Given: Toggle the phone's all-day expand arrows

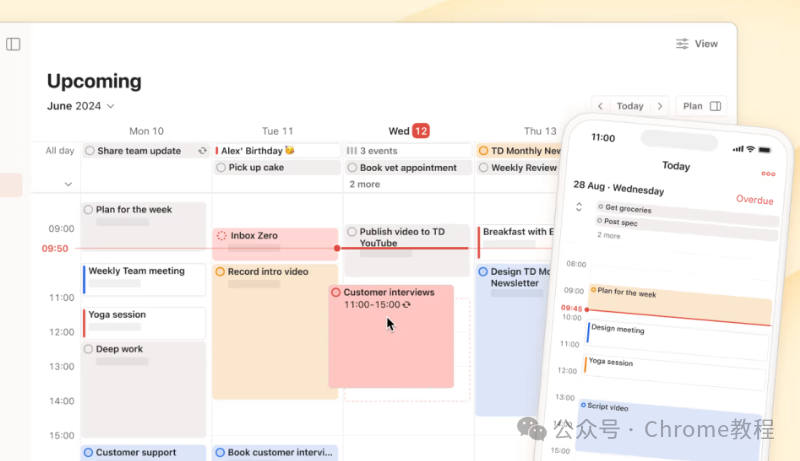Looking at the screenshot, I should click(x=579, y=207).
